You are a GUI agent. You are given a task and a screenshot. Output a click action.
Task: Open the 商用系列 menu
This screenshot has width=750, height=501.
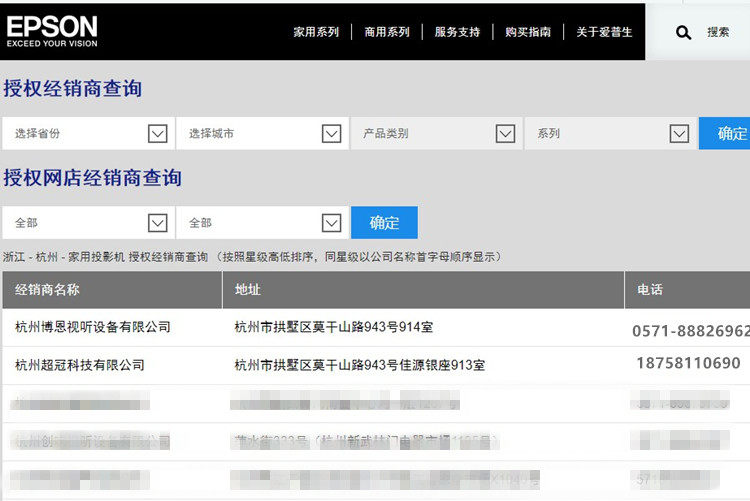click(387, 32)
